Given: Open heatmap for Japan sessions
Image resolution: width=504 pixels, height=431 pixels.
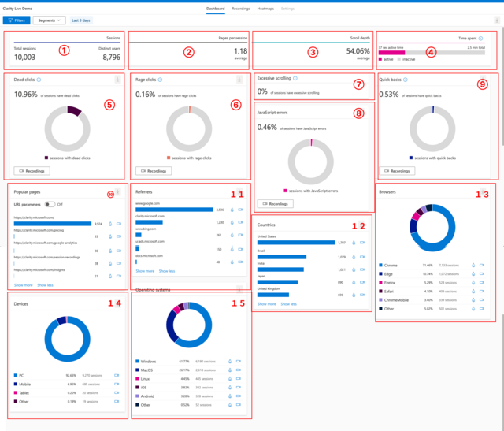Looking at the screenshot, I should point(354,282).
